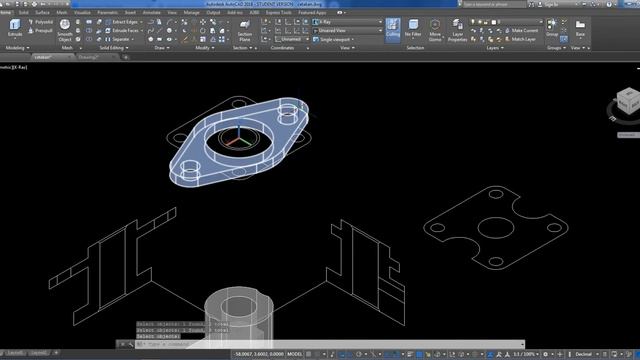Open the Single viewport dropdown
The image size is (640, 360).
pyautogui.click(x=334, y=40)
